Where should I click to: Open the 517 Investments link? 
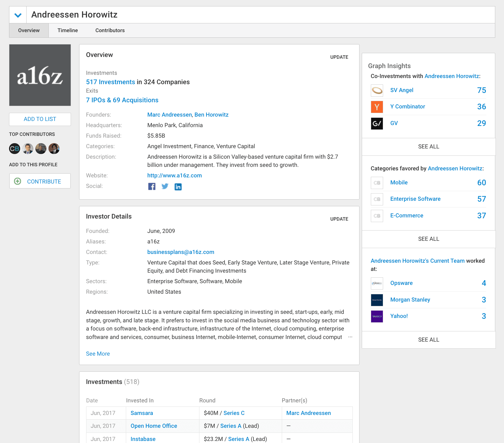point(110,82)
